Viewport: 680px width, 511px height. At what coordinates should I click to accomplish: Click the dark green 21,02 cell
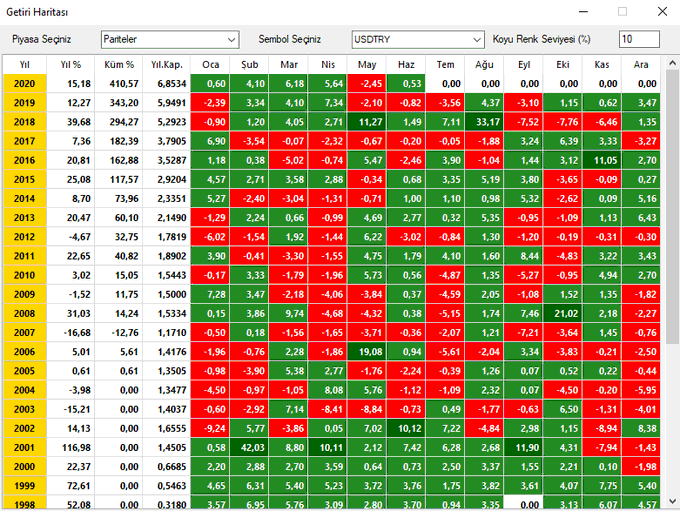click(563, 313)
